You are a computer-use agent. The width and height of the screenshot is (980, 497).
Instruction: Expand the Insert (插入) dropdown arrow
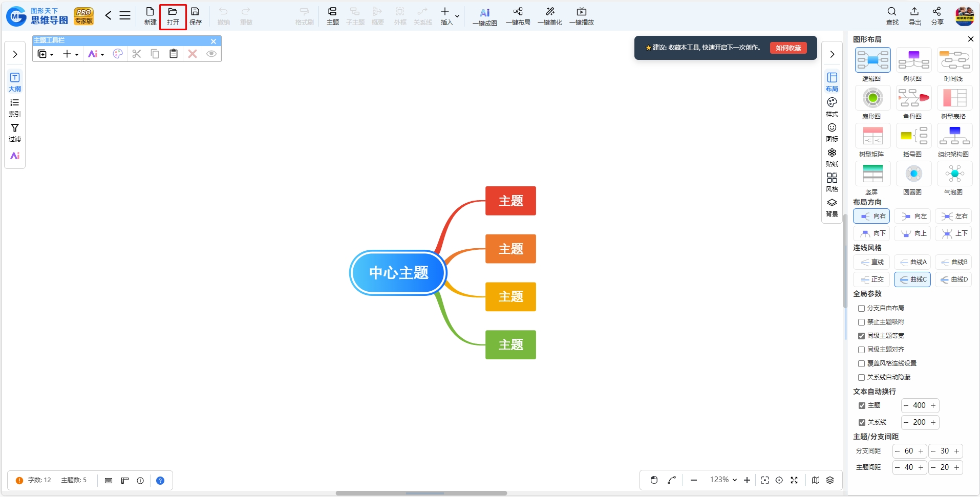(457, 16)
